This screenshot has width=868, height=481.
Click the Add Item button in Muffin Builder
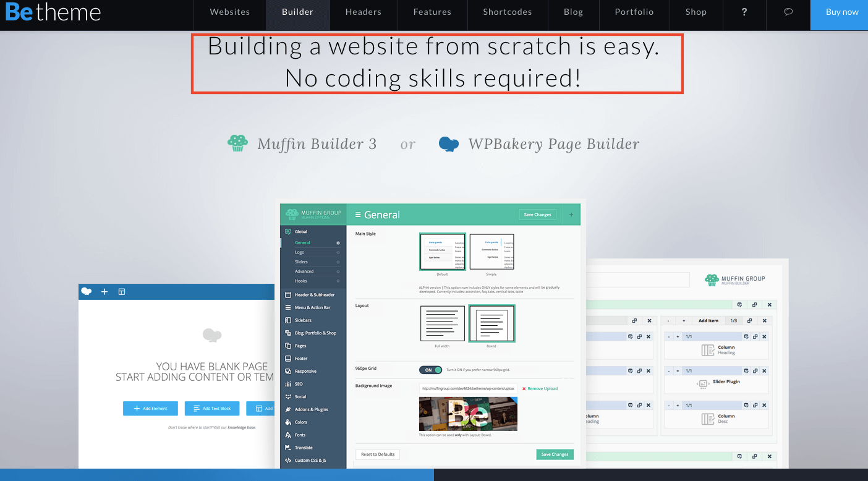pyautogui.click(x=708, y=321)
